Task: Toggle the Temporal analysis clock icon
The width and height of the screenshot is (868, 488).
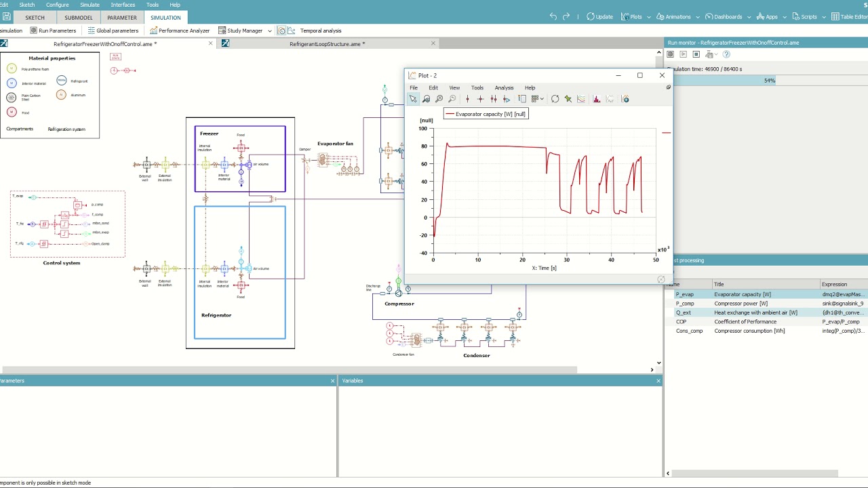Action: coord(281,30)
